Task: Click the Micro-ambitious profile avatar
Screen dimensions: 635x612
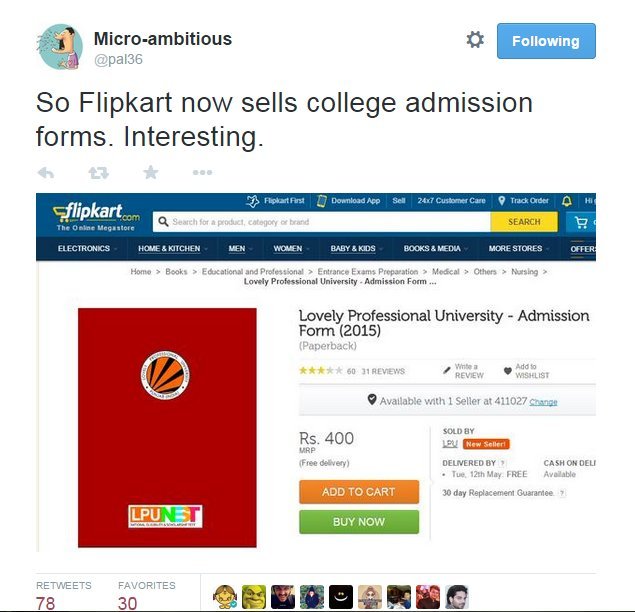Action: pos(60,47)
